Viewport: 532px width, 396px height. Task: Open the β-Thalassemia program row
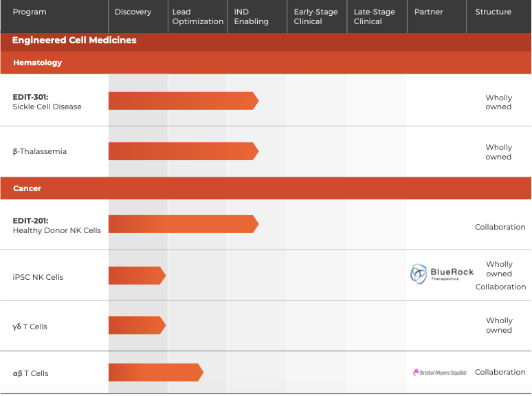point(40,151)
